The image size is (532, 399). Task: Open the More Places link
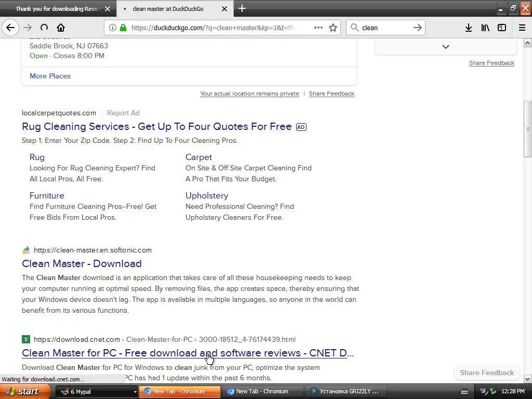pos(50,76)
